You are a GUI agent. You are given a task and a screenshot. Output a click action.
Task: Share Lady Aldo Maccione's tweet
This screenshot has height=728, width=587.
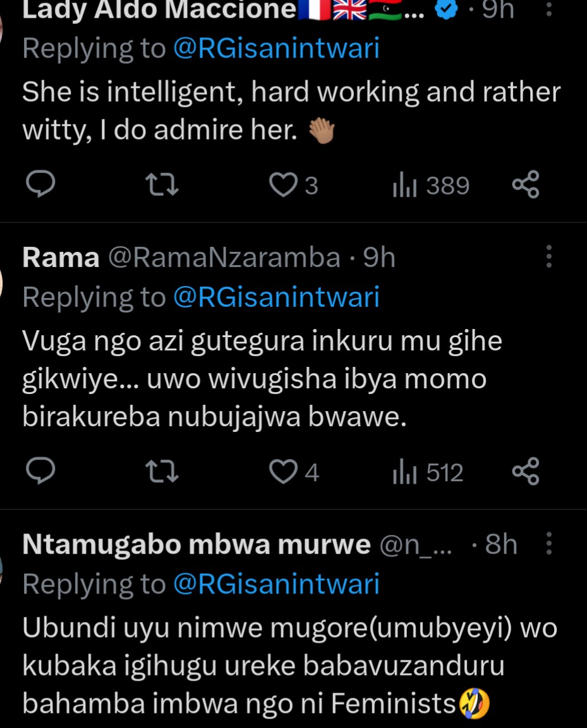click(526, 185)
